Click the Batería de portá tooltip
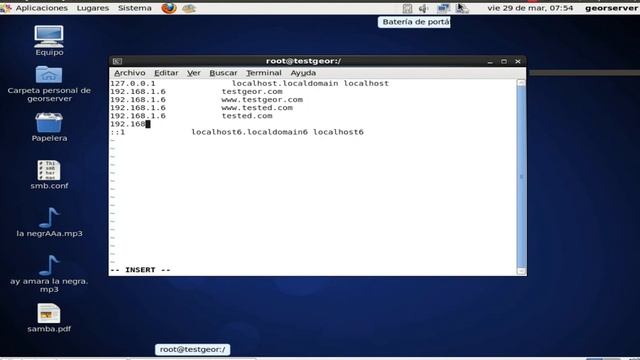640x360 pixels. pos(414,22)
